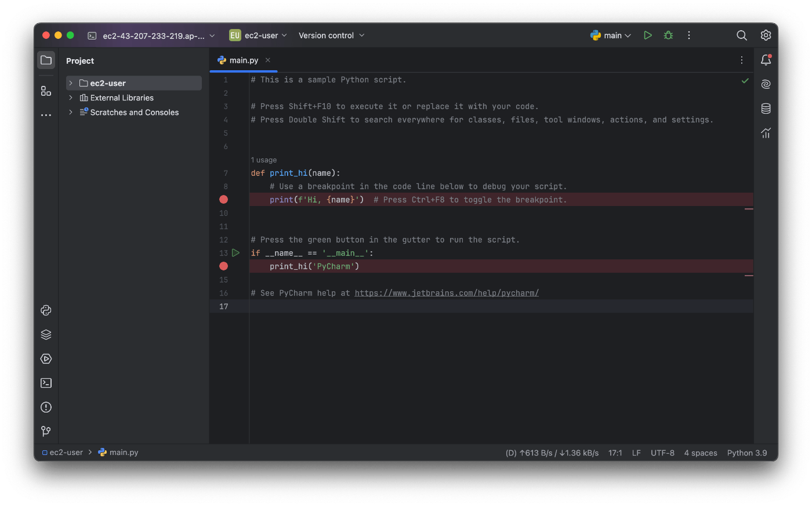Select ec2-user root in project tree

[134, 84]
